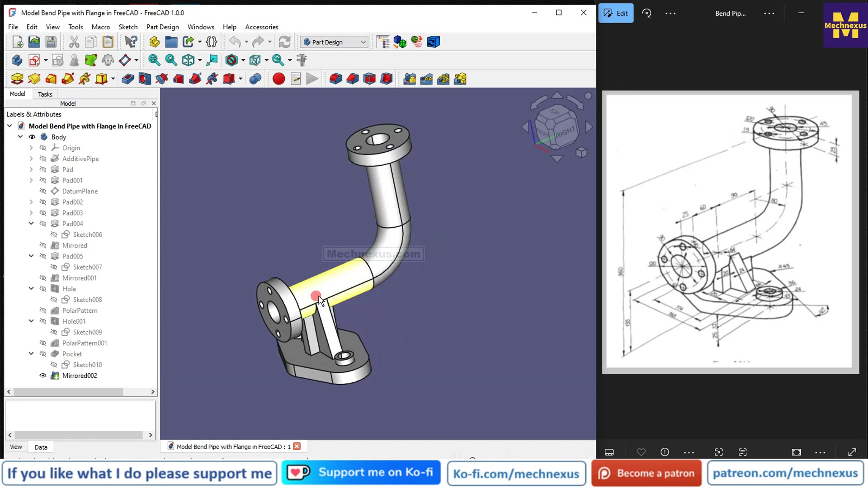868x488 pixels.
Task: Click the Fit all zoom icon
Action: point(154,60)
